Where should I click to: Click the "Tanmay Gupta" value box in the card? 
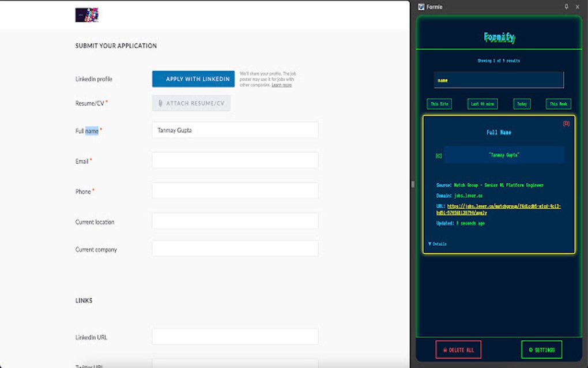[x=504, y=155]
